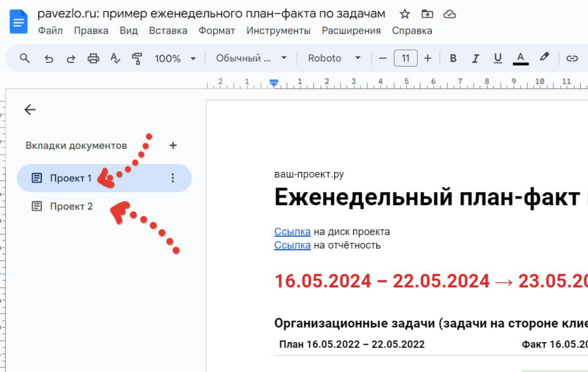Click the План 16.05.2022 – 22.05.2022 cell
Screen dimensions: 588x372
352,344
